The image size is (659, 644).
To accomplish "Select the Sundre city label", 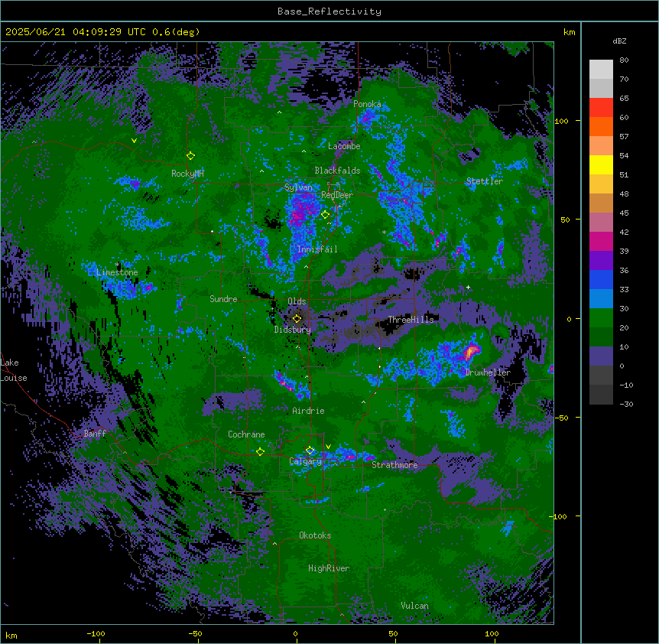I will point(223,299).
